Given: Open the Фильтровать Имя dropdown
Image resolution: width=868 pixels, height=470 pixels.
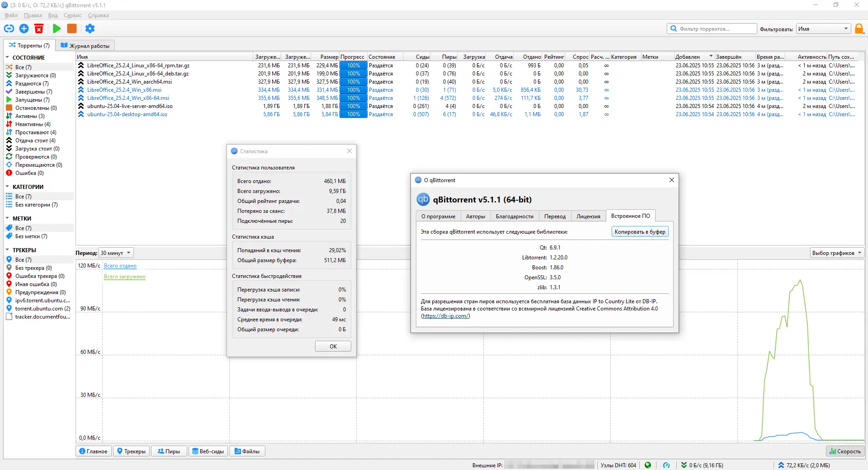Looking at the screenshot, I should click(x=823, y=29).
